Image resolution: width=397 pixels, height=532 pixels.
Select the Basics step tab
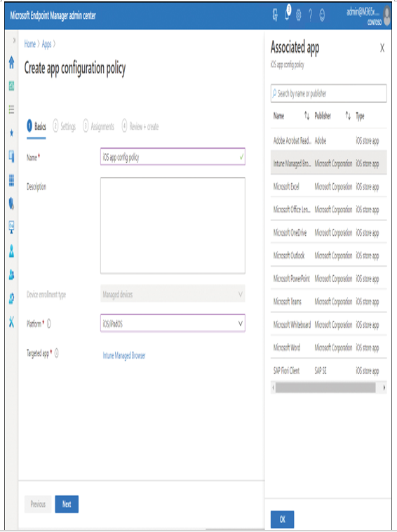tap(36, 126)
